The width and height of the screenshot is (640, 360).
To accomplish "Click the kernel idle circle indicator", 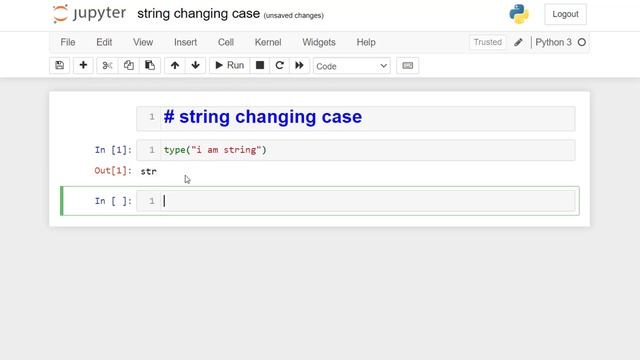I will click(582, 42).
